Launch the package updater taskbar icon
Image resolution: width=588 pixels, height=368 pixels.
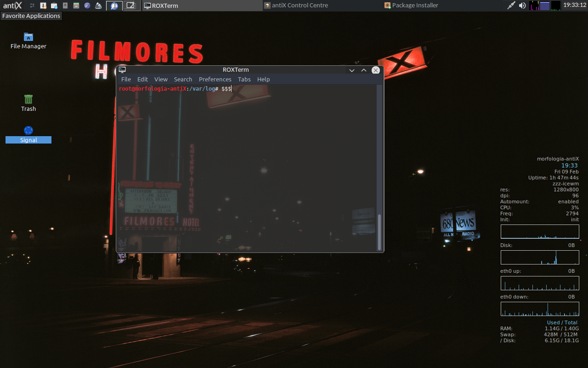tap(43, 6)
